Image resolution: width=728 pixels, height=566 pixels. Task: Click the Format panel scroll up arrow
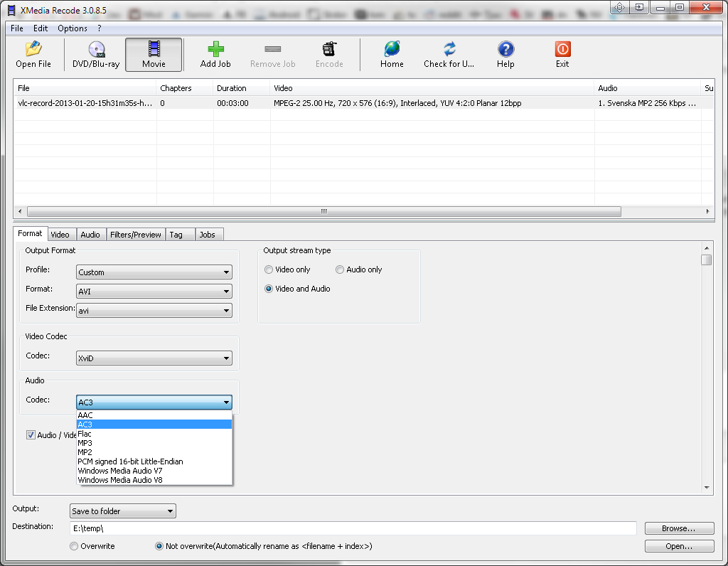707,248
